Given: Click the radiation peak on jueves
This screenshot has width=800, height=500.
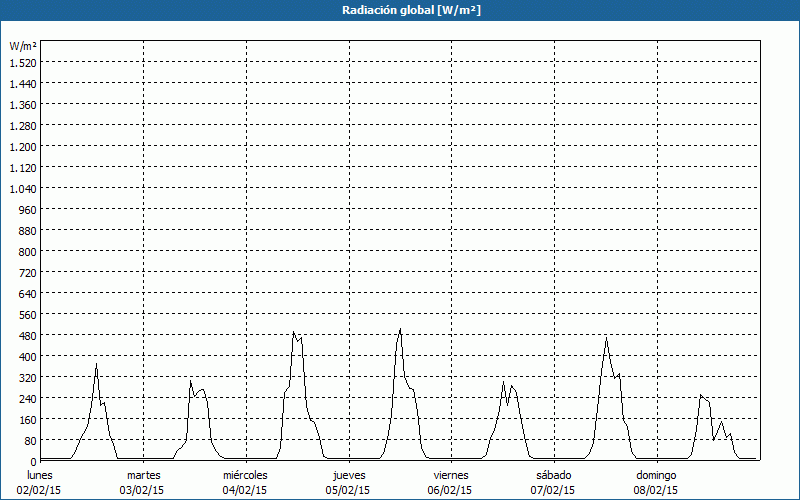Looking at the screenshot, I should click(x=401, y=329).
